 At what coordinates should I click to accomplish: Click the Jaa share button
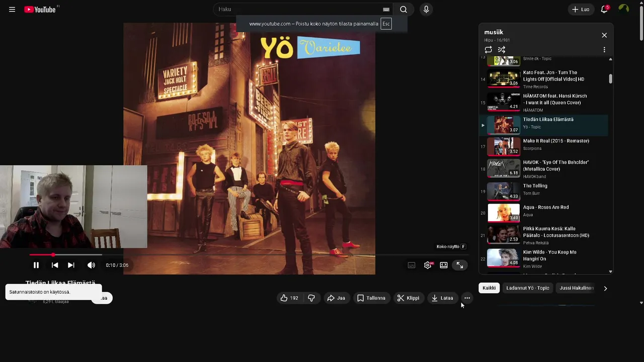pyautogui.click(x=336, y=298)
